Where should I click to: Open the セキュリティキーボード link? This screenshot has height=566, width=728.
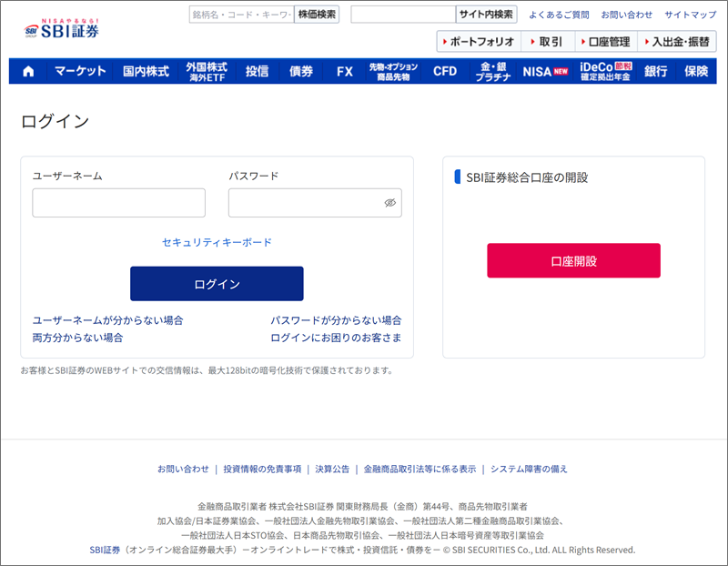(217, 242)
